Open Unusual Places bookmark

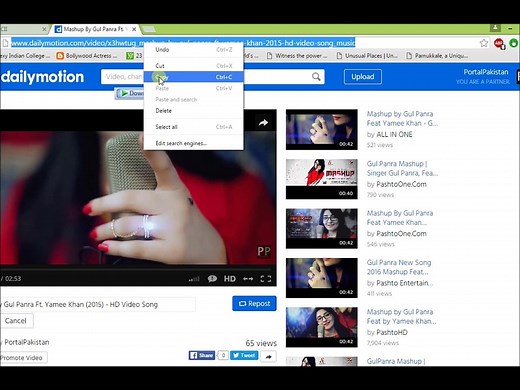pos(367,56)
